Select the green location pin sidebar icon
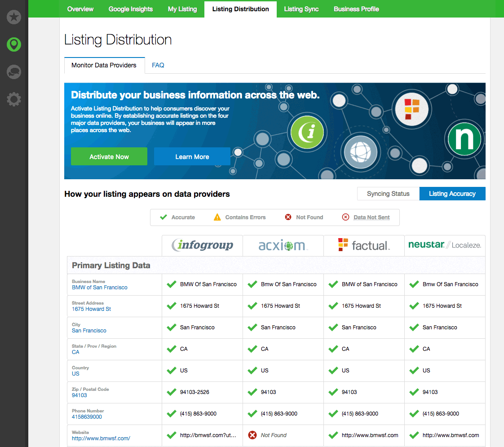The width and height of the screenshot is (504, 447). pyautogui.click(x=14, y=44)
